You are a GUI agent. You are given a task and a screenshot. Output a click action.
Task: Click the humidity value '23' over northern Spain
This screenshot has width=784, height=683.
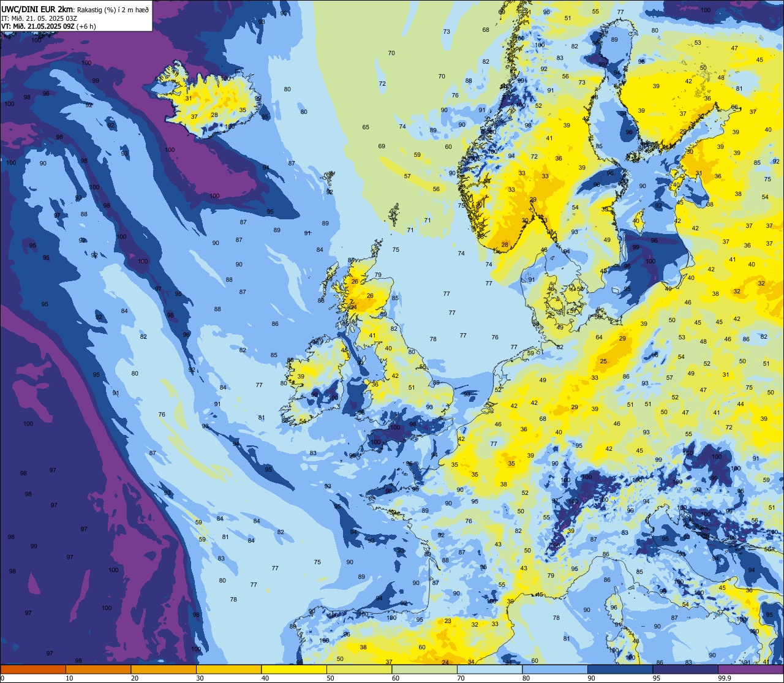coord(448,621)
